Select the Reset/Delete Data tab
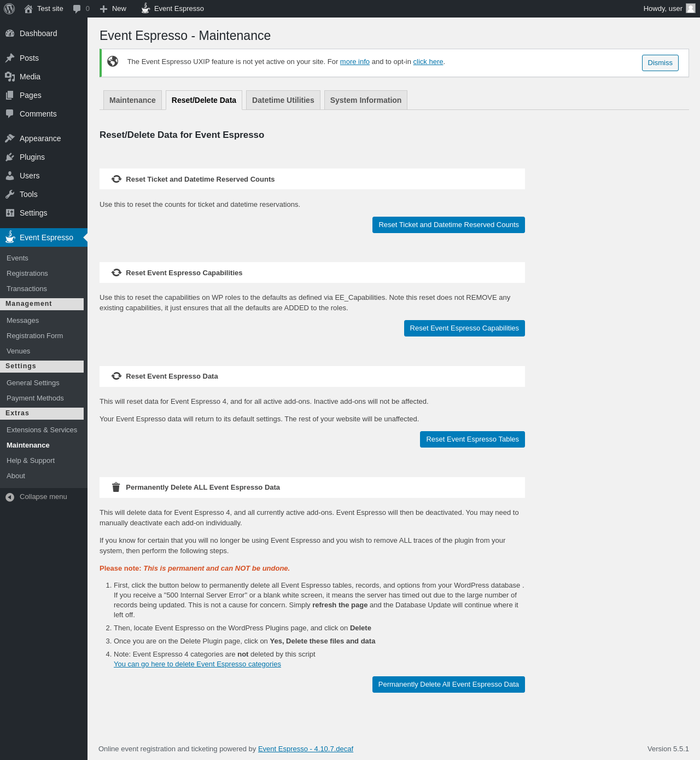The image size is (700, 760). (x=204, y=100)
